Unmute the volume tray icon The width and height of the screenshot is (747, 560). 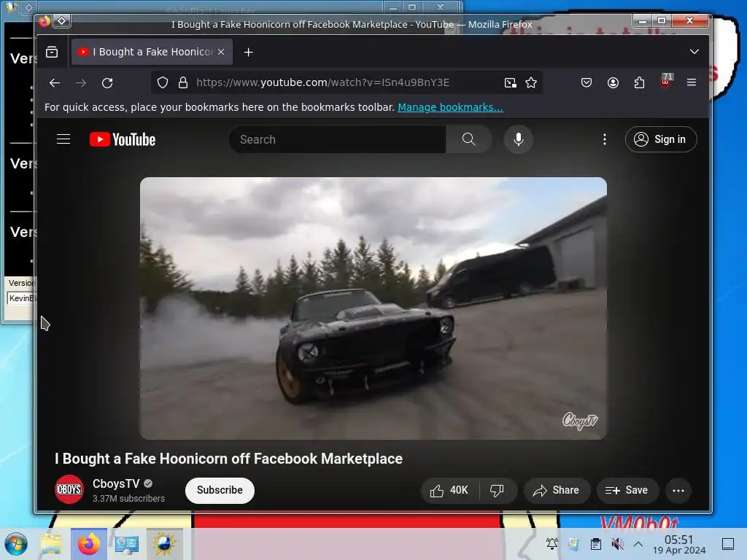click(x=617, y=544)
